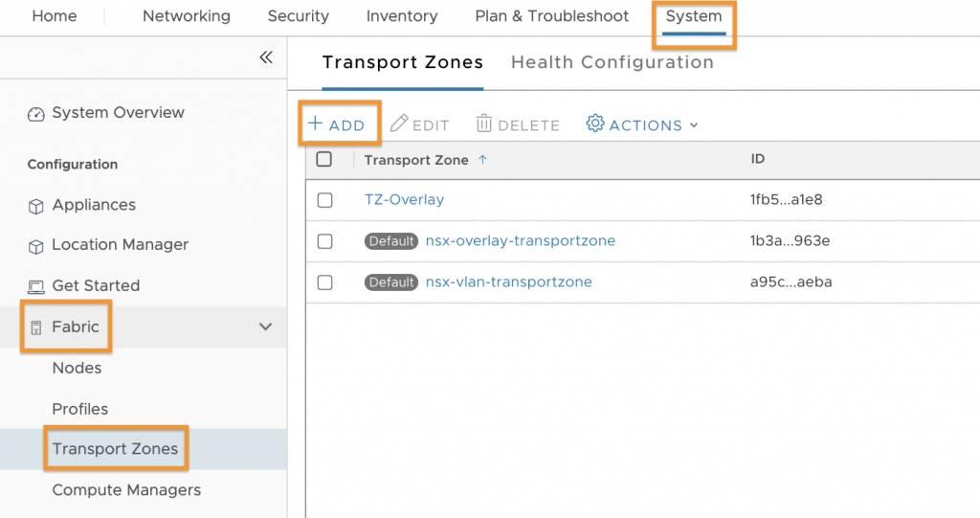Click the Actions gear icon
The height and width of the screenshot is (518, 980).
click(x=595, y=124)
